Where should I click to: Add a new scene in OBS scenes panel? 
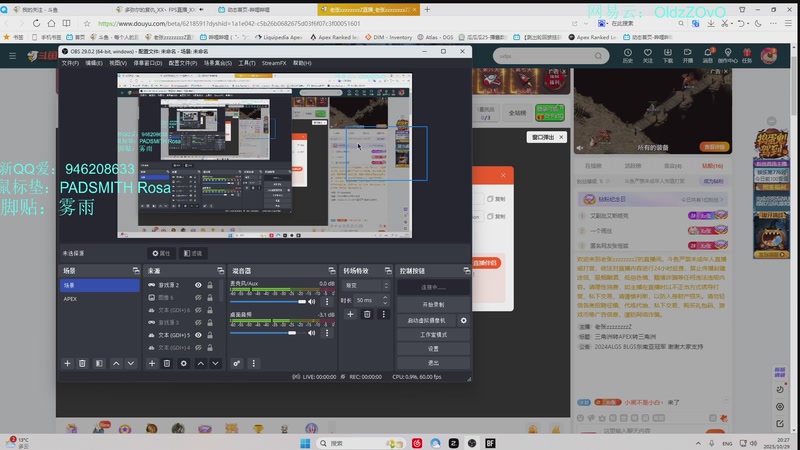click(67, 363)
